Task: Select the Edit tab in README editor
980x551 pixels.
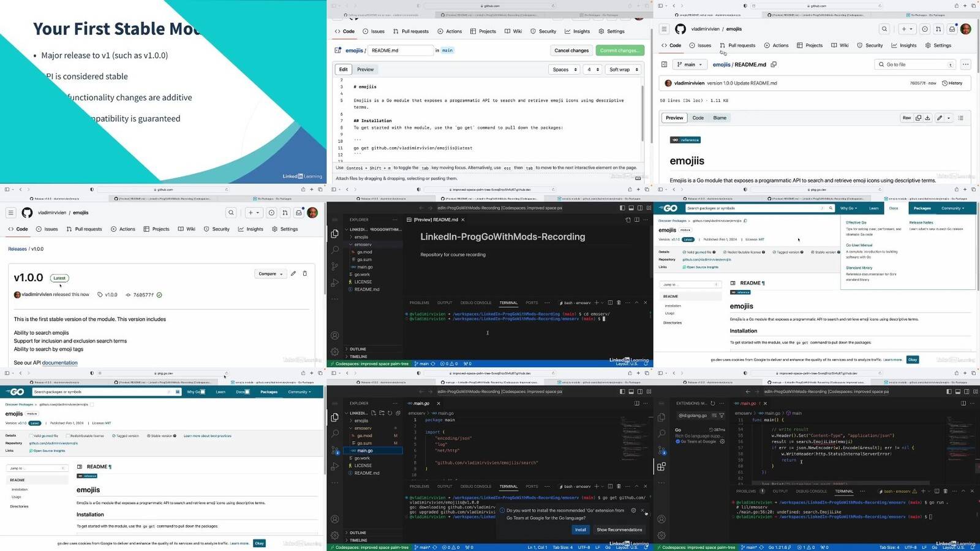Action: pos(343,69)
